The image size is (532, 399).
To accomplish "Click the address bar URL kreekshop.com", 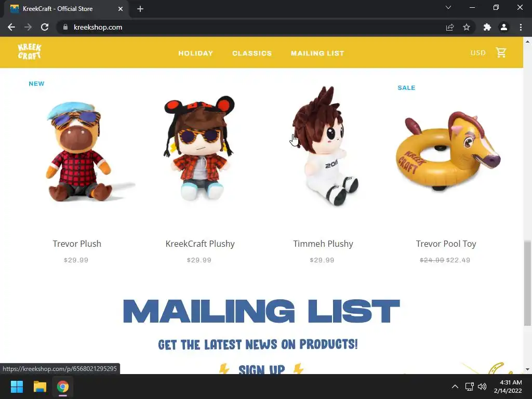I will 98,27.
